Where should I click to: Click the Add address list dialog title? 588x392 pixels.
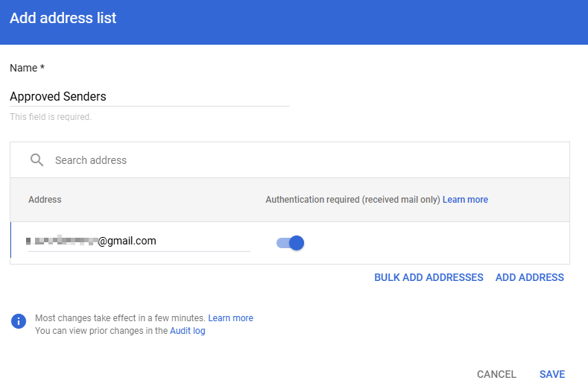point(63,18)
